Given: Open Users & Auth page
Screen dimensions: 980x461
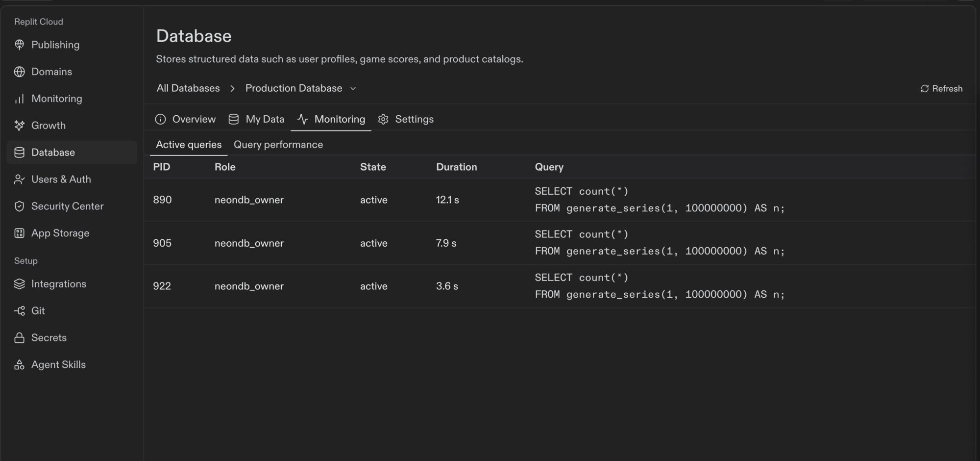Looking at the screenshot, I should 72,179.
